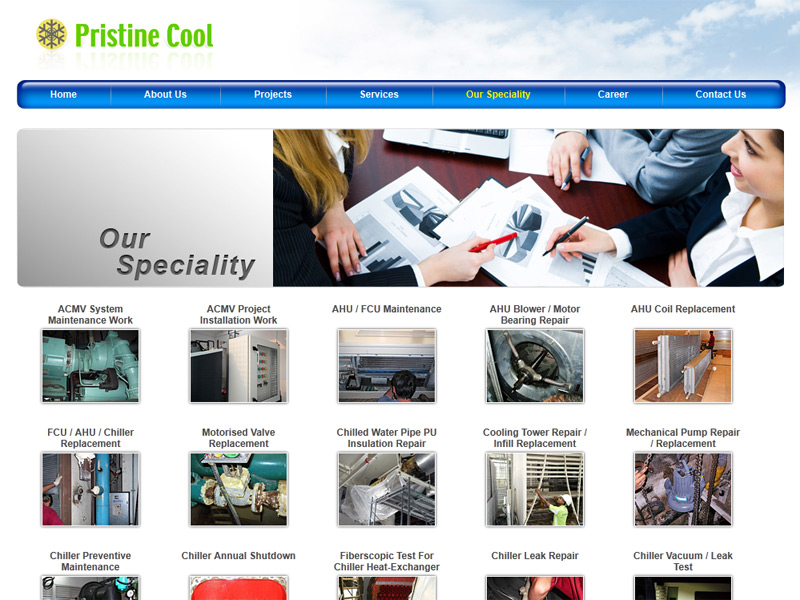View the AHU / FCU Maintenance photo
800x600 pixels.
point(387,366)
